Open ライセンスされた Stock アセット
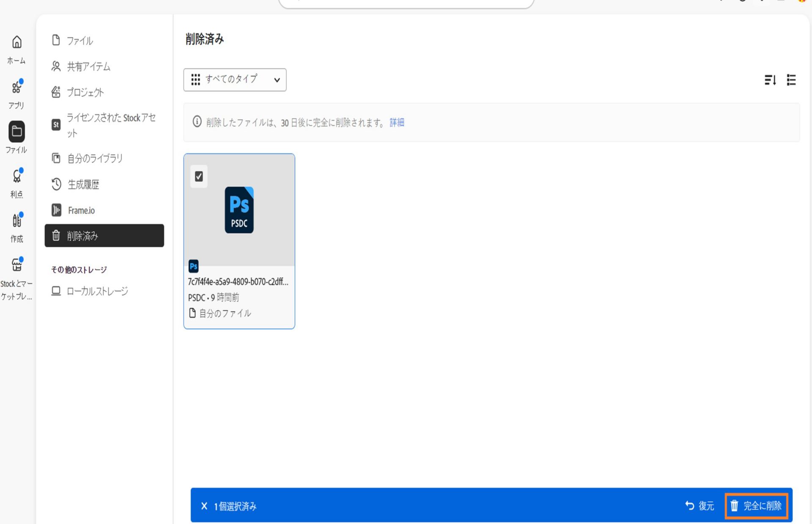This screenshot has width=812, height=524. 104,125
